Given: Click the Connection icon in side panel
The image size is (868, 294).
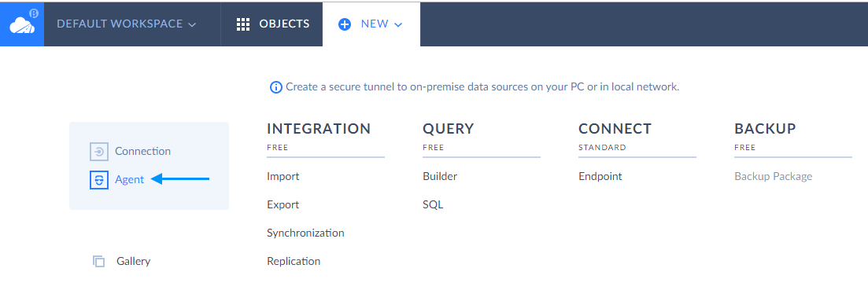Looking at the screenshot, I should click(99, 152).
